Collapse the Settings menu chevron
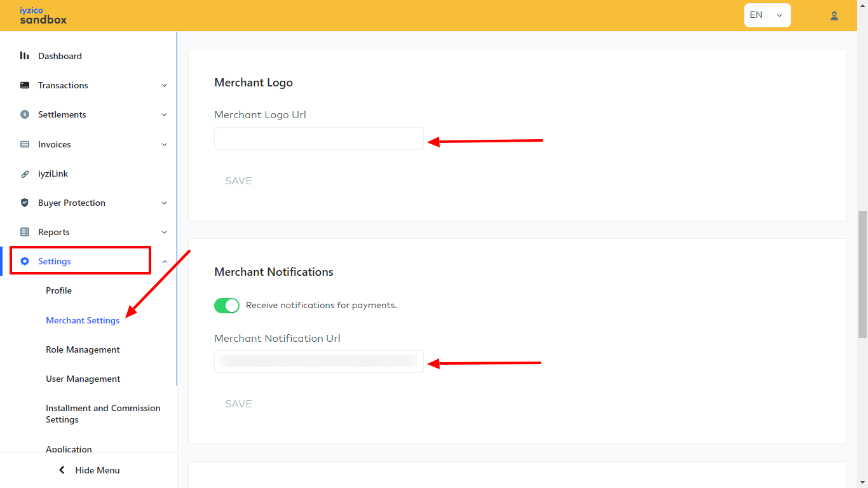 165,261
